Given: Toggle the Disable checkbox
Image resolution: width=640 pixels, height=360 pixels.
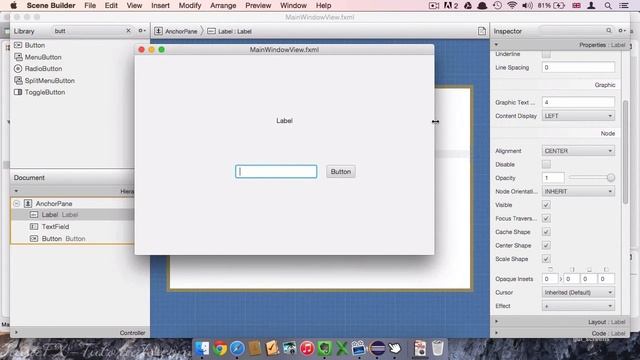Looking at the screenshot, I should [x=546, y=164].
